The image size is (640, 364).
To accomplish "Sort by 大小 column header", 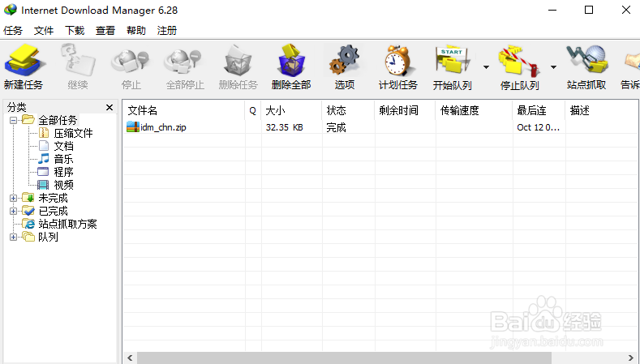I will pyautogui.click(x=291, y=110).
